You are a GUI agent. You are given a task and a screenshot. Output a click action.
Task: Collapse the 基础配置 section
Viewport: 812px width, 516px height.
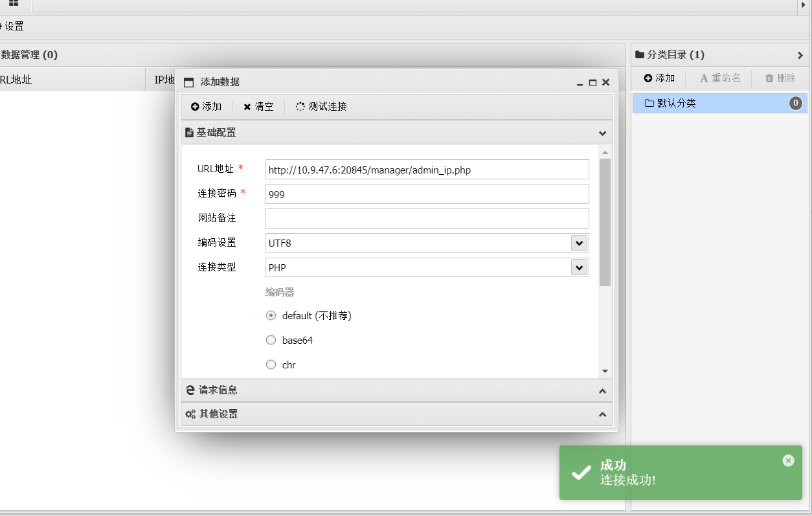click(x=602, y=133)
